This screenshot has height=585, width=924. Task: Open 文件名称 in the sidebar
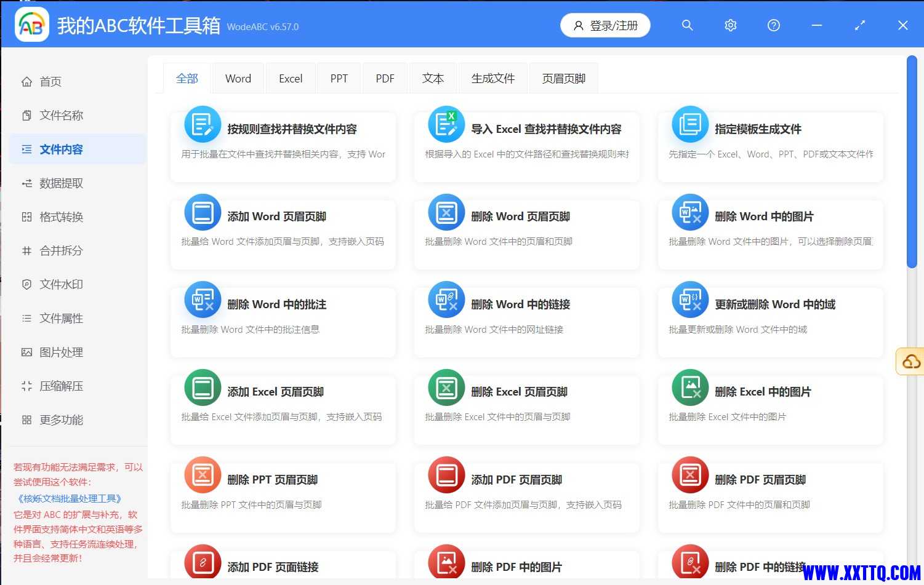click(78, 115)
